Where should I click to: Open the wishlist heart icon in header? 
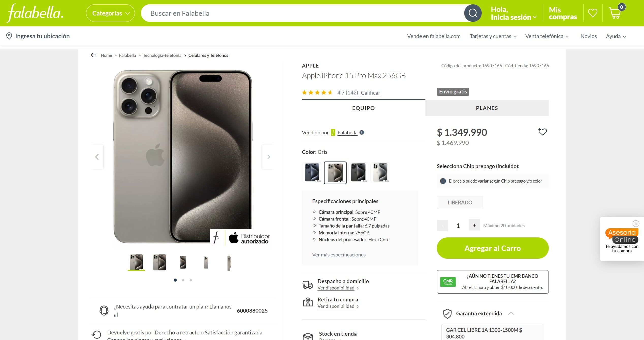pyautogui.click(x=593, y=13)
